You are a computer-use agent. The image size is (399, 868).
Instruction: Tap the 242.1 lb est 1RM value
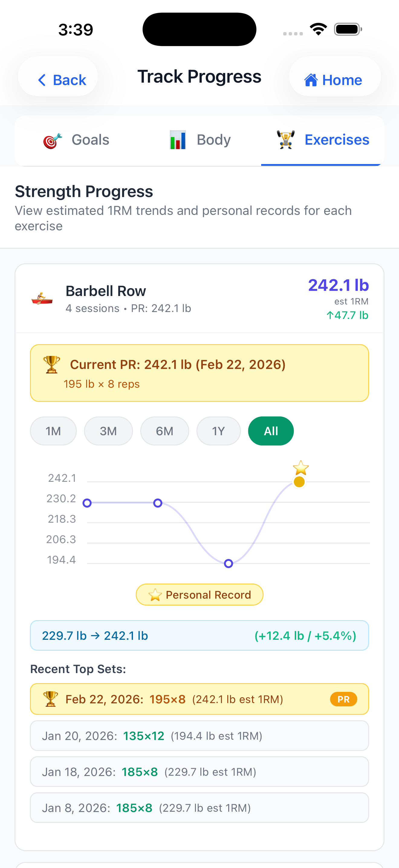pyautogui.click(x=339, y=285)
